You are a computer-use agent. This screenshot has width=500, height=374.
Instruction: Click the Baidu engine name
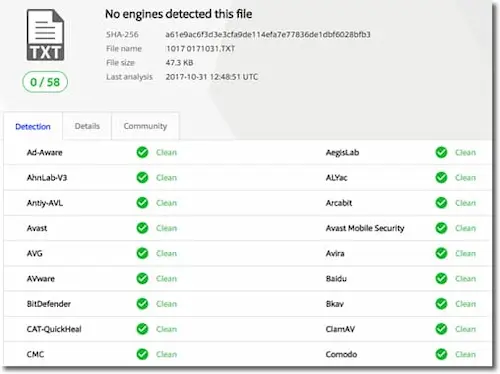coord(336,279)
